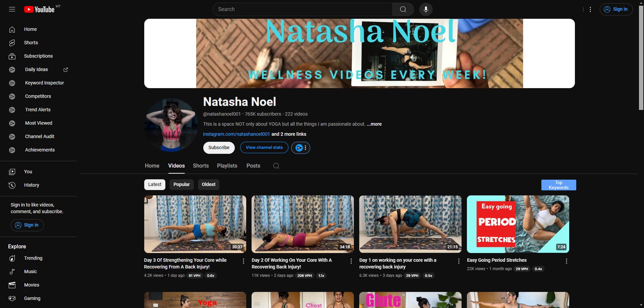Click the Explore section heading
644x308 pixels.
click(17, 247)
